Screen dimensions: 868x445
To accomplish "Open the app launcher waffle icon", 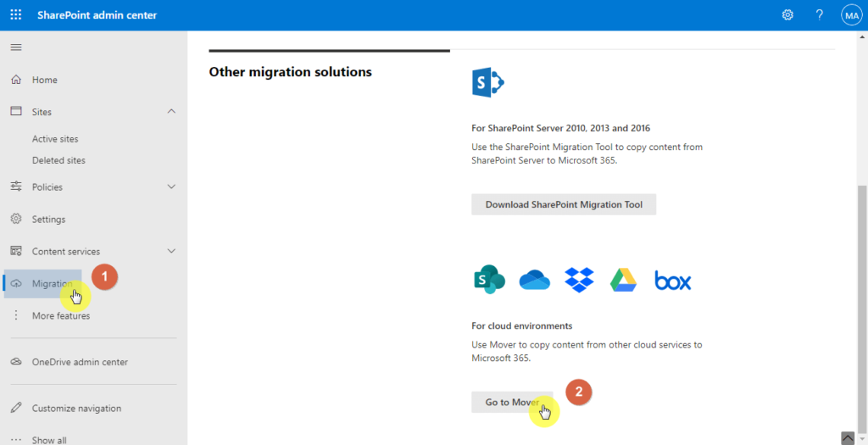I will click(16, 15).
